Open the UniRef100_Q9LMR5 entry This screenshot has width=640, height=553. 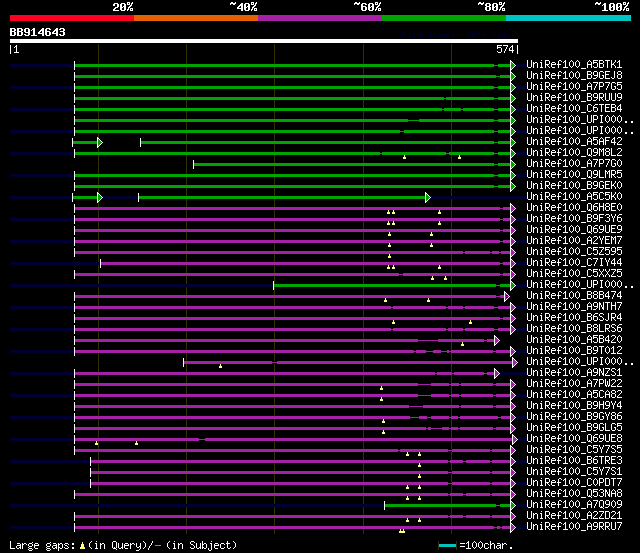[574, 175]
